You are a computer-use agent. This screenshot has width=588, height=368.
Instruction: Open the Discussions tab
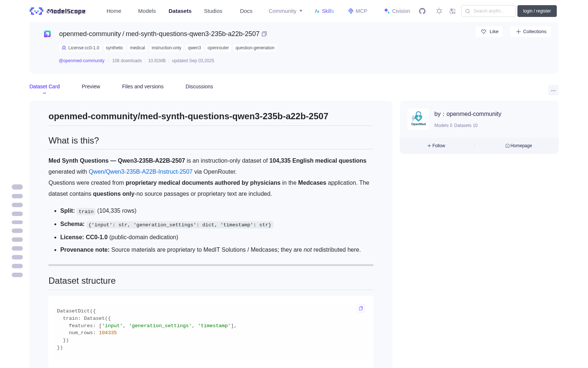pyautogui.click(x=199, y=86)
